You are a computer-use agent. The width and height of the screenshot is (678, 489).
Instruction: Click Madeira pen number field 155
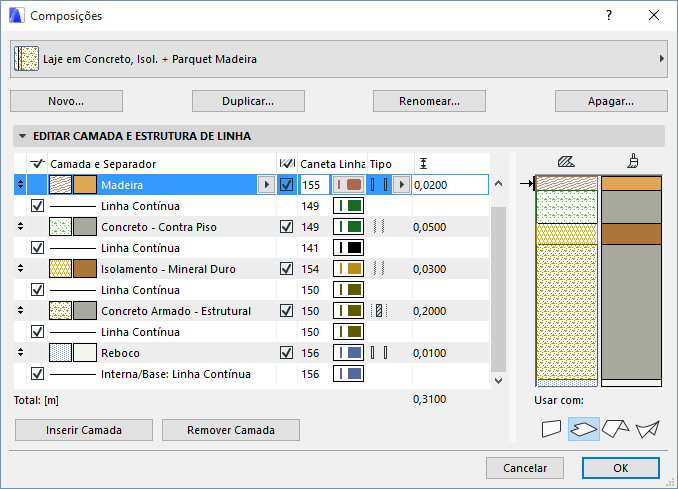click(314, 185)
